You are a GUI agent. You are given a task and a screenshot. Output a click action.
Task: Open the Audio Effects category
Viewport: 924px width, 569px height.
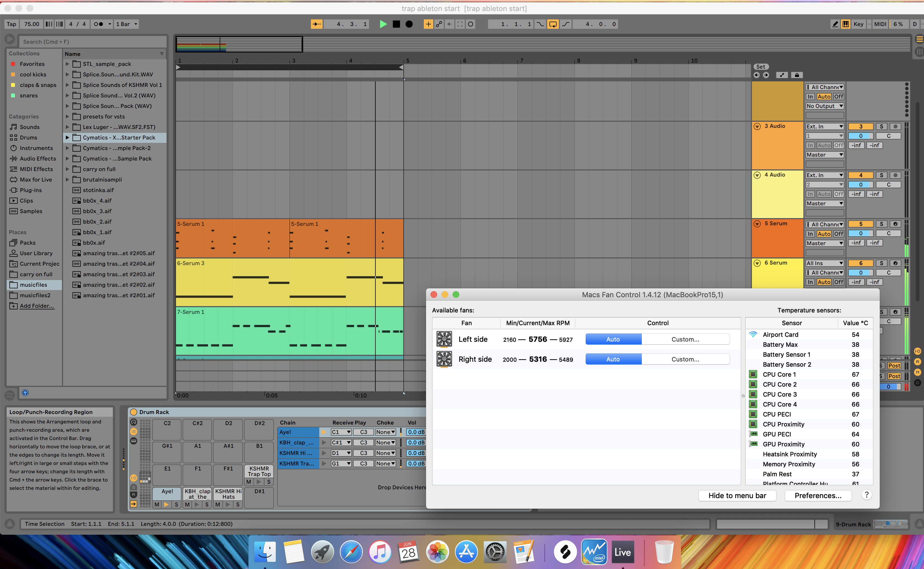[38, 159]
